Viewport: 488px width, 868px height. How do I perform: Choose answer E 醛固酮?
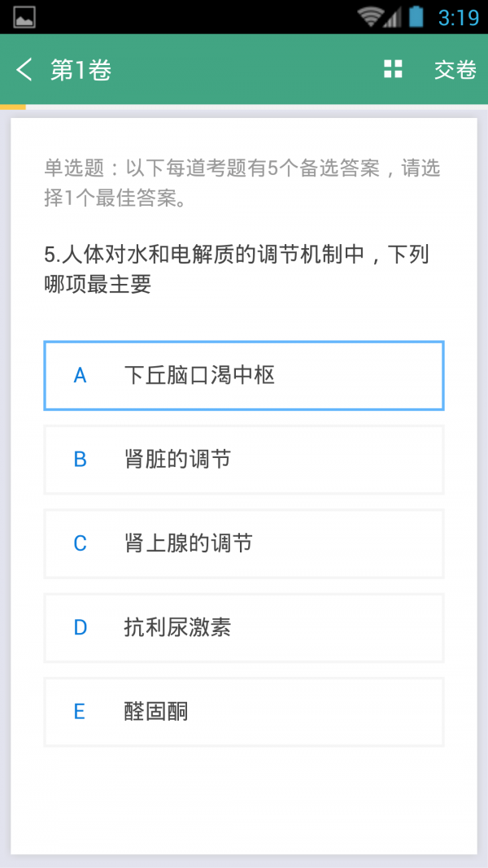243,712
